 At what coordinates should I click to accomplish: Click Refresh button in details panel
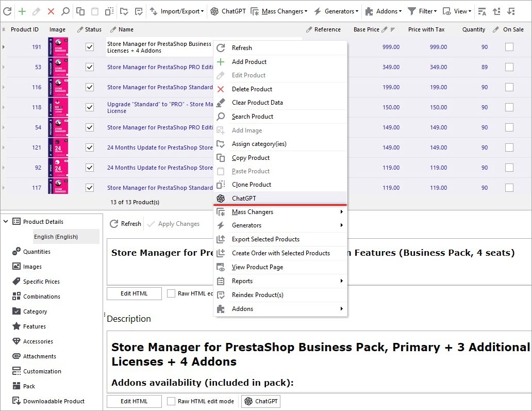[126, 224]
